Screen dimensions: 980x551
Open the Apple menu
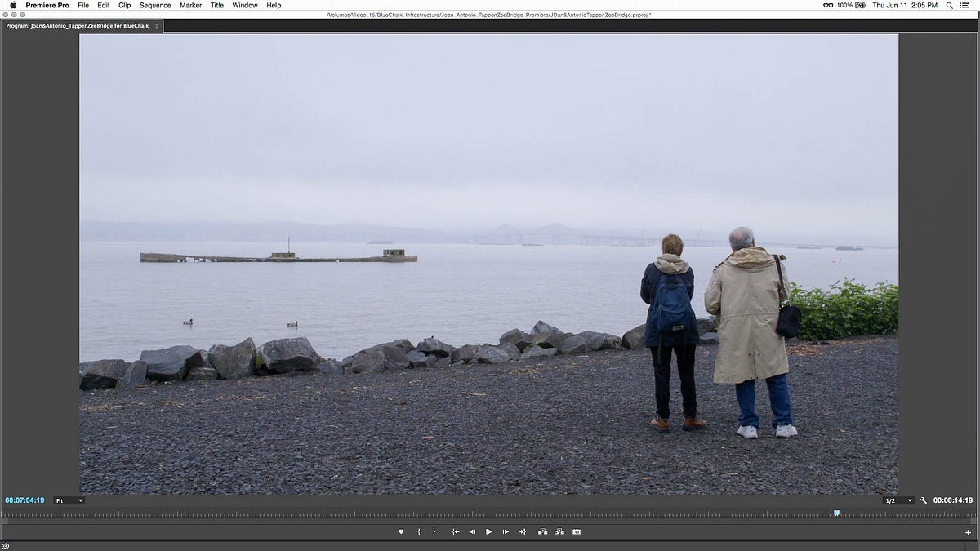tap(11, 5)
